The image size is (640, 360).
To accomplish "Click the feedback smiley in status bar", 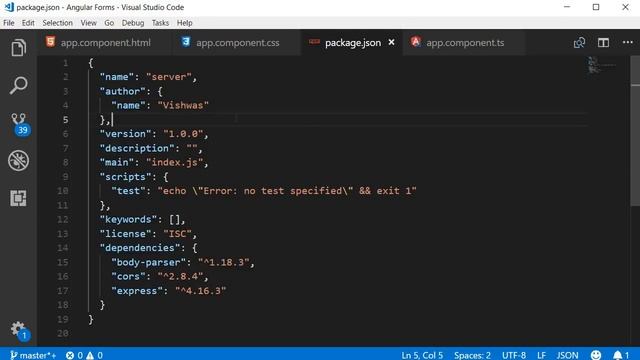I will [x=596, y=355].
